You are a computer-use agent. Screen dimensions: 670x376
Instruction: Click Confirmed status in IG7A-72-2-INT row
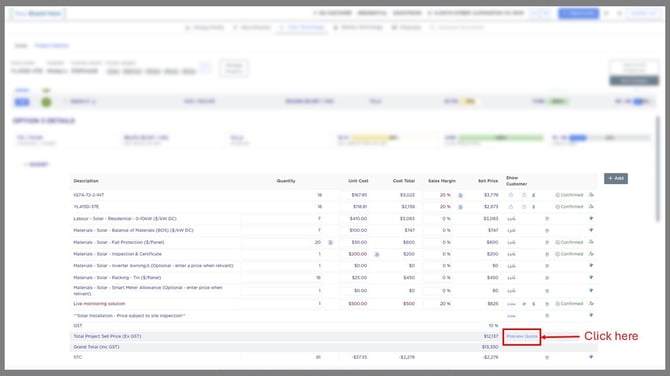569,195
